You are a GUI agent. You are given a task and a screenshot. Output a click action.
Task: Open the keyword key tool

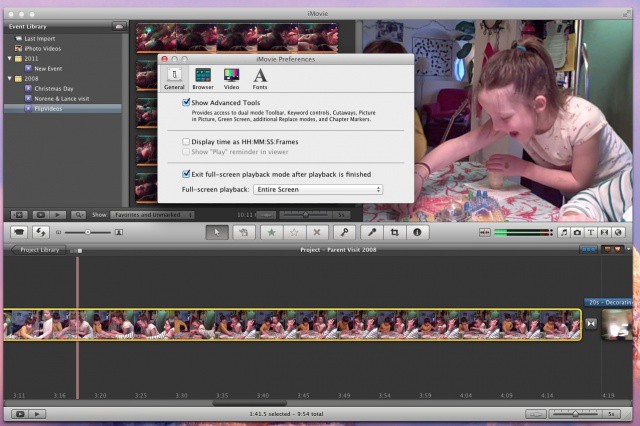coord(343,232)
